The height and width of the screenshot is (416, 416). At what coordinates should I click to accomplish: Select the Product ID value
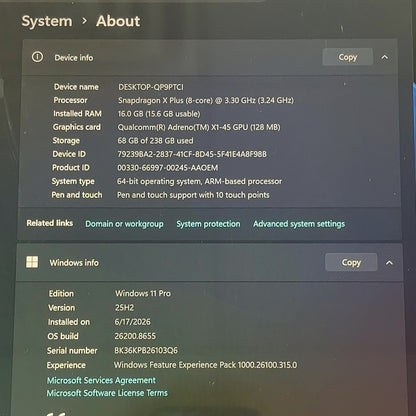point(168,168)
